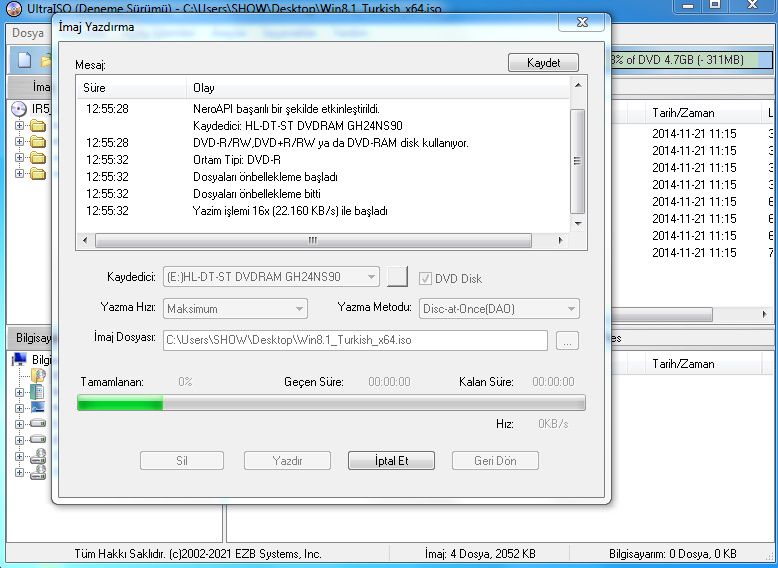Click the '0KB/s' speed value
Viewport: 778px width, 568px height.
pos(553,424)
